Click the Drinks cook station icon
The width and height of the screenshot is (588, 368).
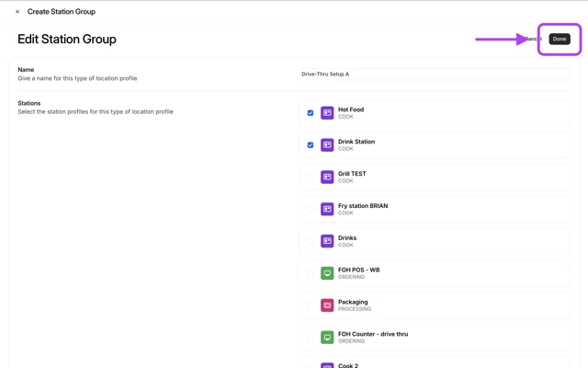tap(327, 241)
